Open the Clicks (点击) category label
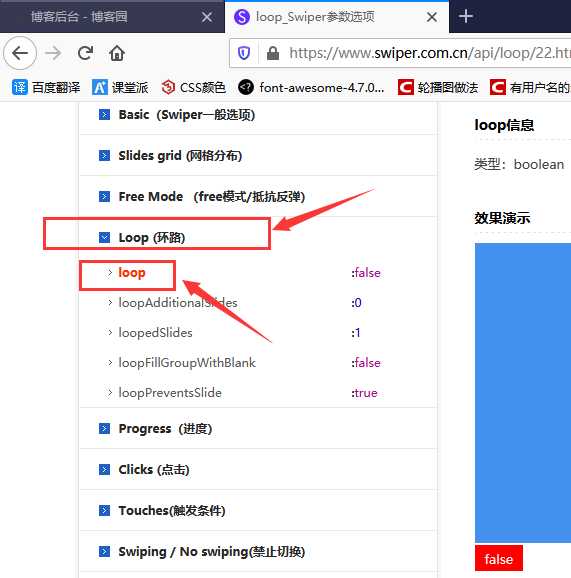 [x=154, y=470]
